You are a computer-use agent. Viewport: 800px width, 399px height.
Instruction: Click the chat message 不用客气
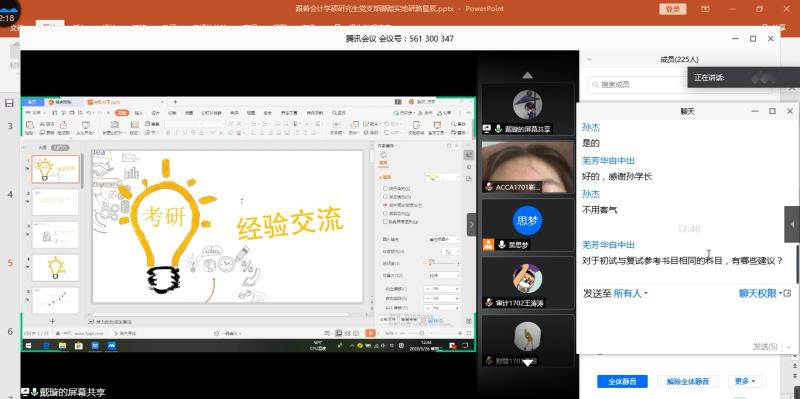(x=600, y=210)
